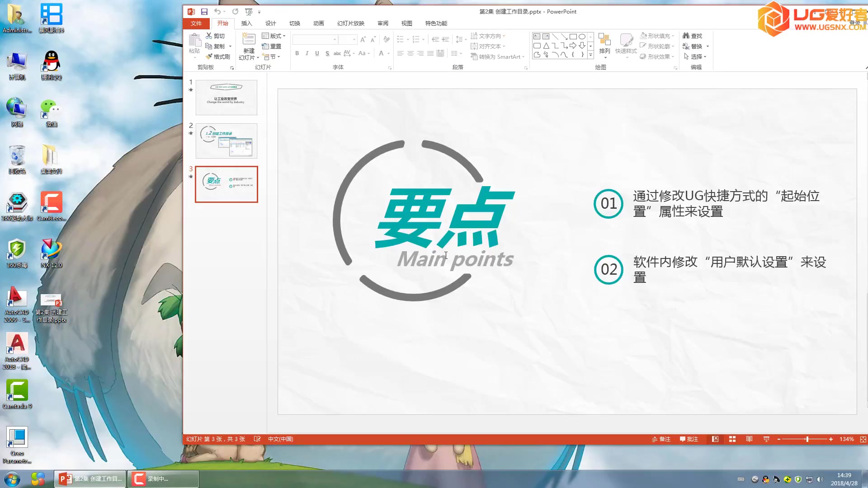Click the Save icon in quick access toolbar

204,12
